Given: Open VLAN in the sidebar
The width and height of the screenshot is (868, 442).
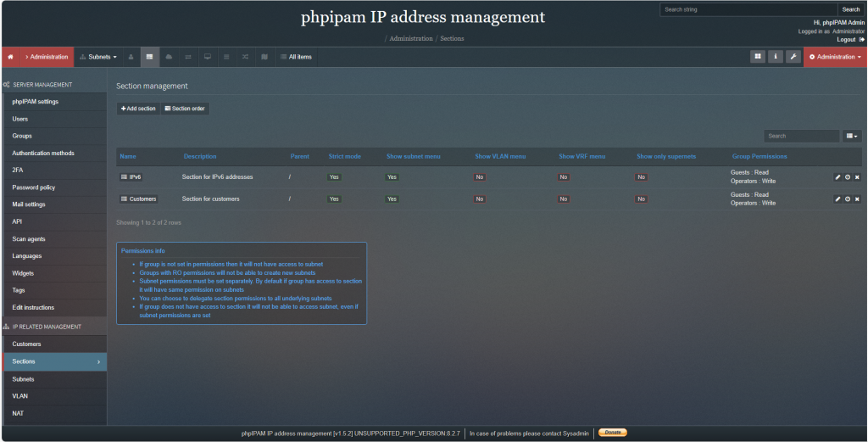Looking at the screenshot, I should click(x=55, y=396).
